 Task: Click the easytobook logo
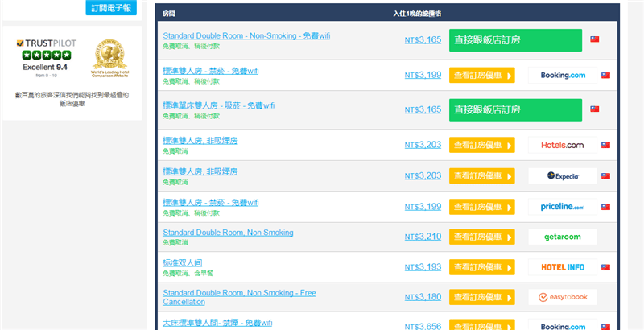tap(563, 297)
